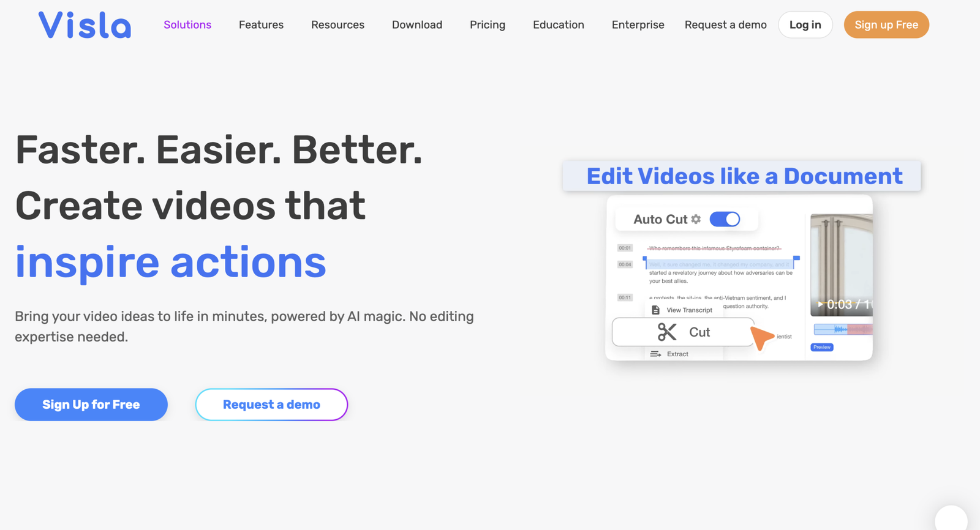Click the Auto Cut gear settings icon
980x530 pixels.
(696, 219)
